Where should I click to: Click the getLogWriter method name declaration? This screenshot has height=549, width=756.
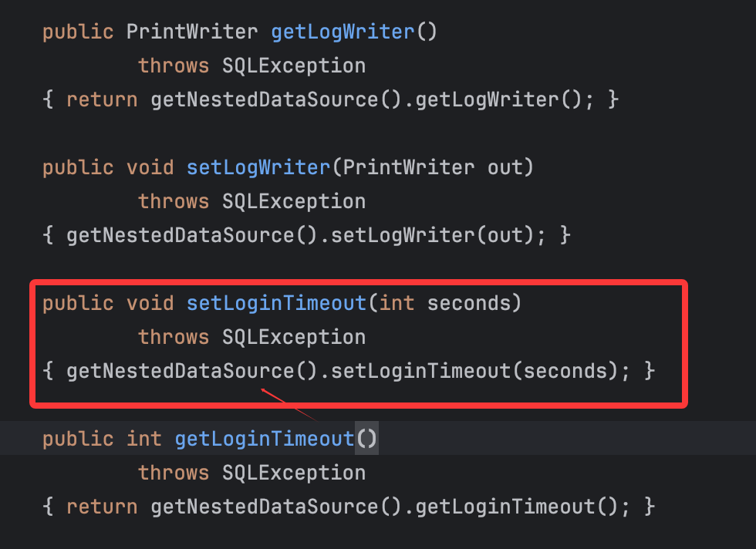343,32
